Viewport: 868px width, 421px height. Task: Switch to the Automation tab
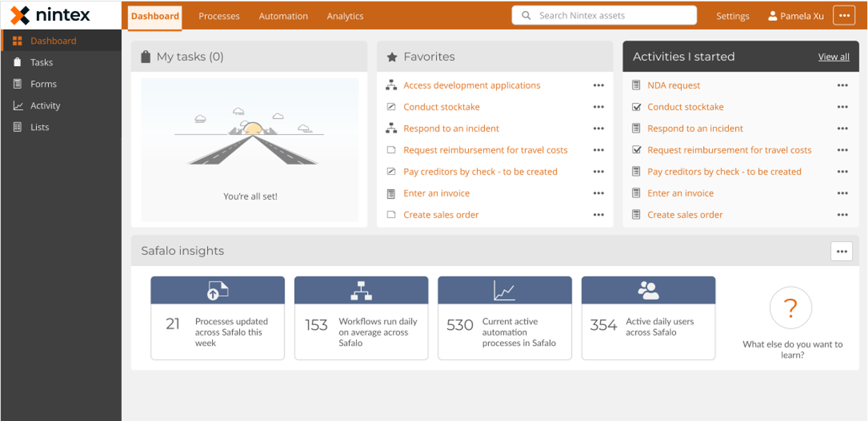(283, 16)
